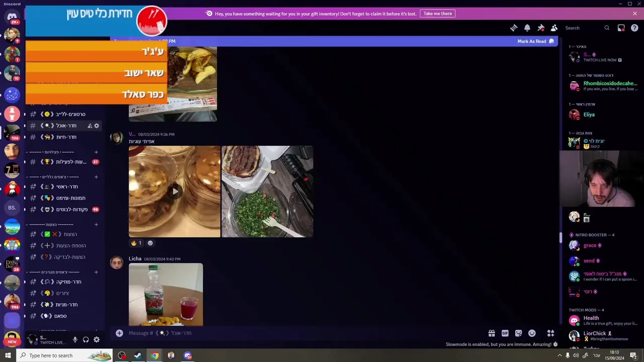Image resolution: width=644 pixels, height=362 pixels.
Task: Open channel חדר-מניות
Action: tap(64, 305)
